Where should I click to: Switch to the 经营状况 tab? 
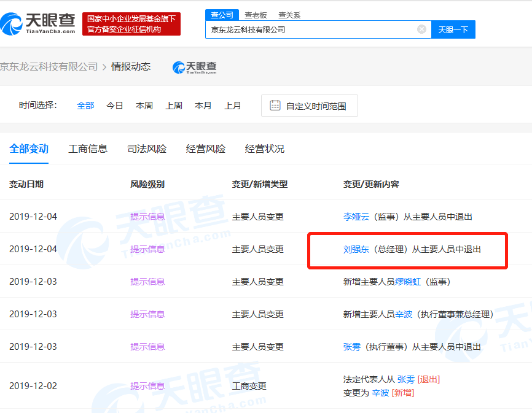click(265, 149)
